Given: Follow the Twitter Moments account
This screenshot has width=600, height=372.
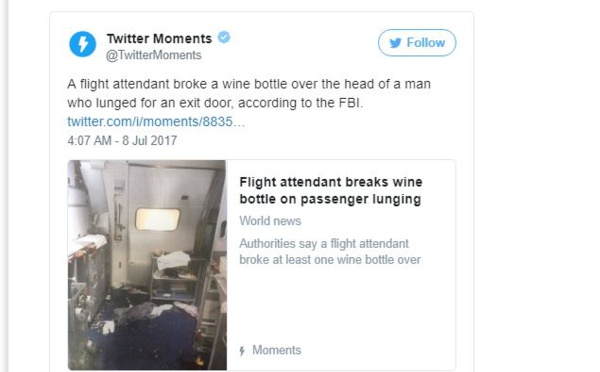Looking at the screenshot, I should pyautogui.click(x=417, y=43).
